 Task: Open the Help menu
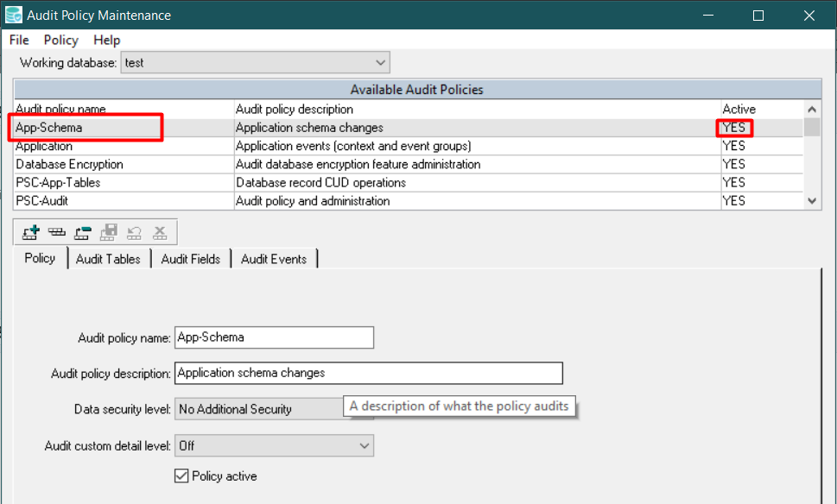pyautogui.click(x=106, y=40)
